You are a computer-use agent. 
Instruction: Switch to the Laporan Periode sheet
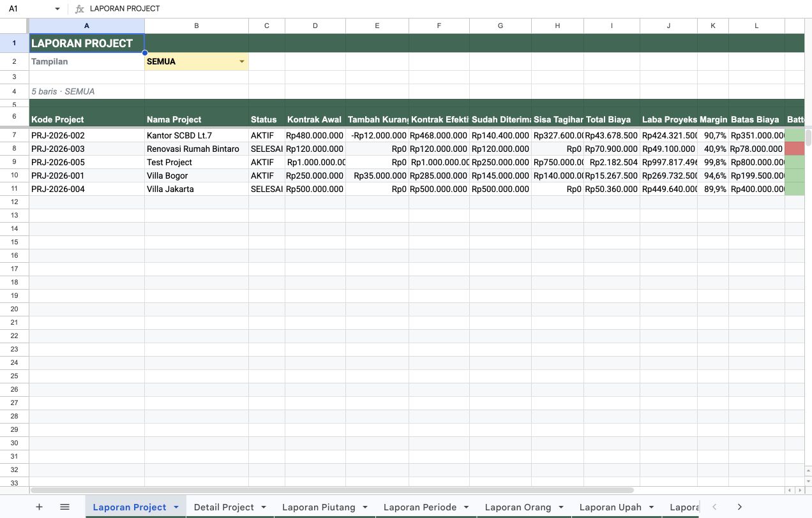[x=420, y=507]
